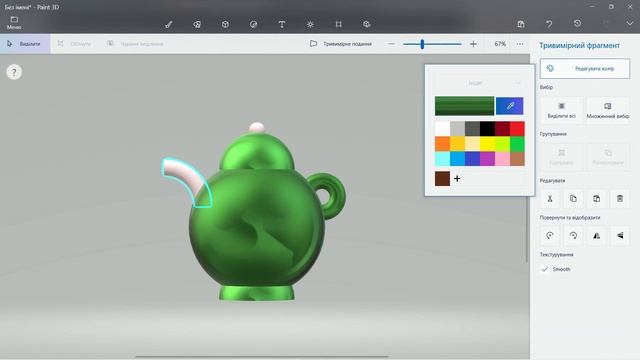Viewport: 640px width, 360px height.
Task: Click the horizontal canvas scrollbar
Action: 261,357
